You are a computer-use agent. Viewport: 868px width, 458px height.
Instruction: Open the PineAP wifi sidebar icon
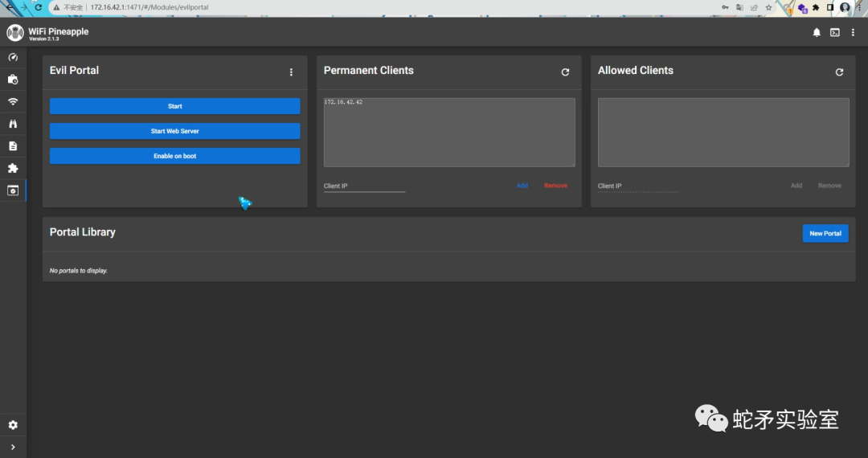click(13, 102)
